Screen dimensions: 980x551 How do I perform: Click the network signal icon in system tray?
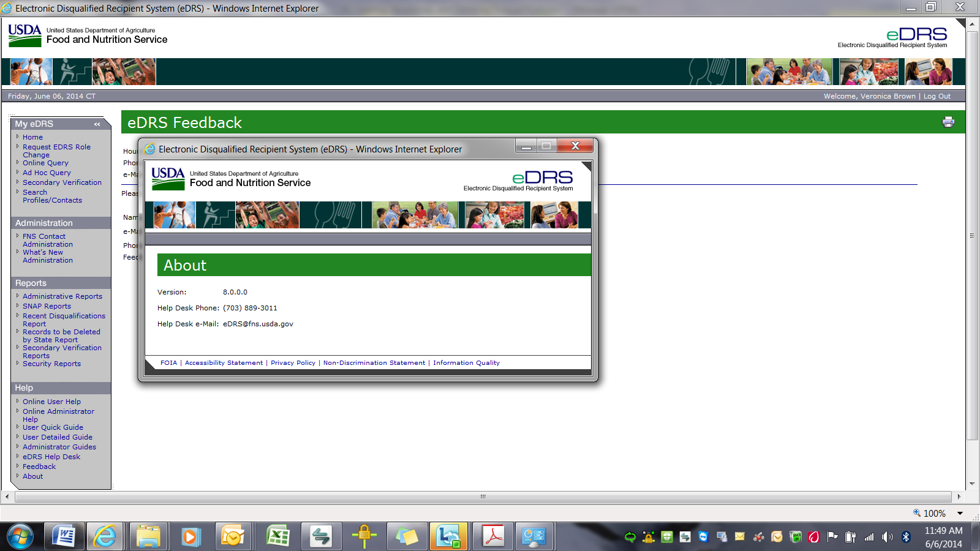pos(869,537)
